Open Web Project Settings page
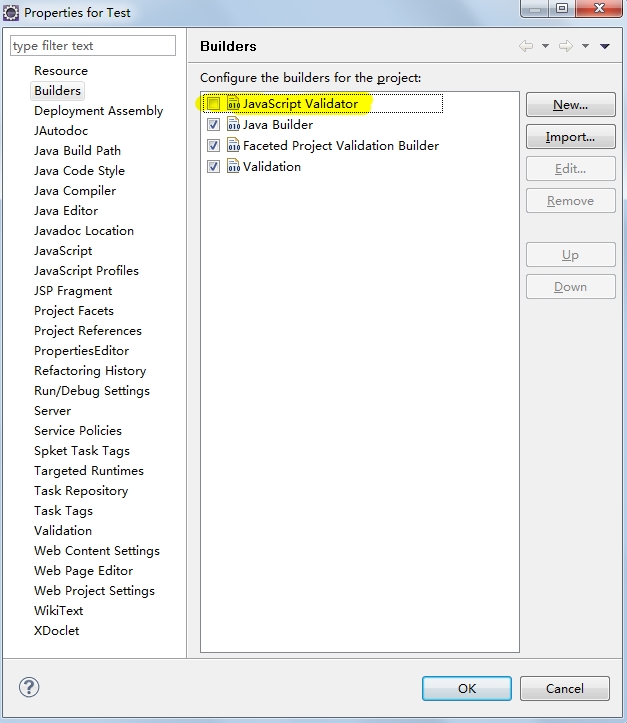627x723 pixels. click(94, 591)
